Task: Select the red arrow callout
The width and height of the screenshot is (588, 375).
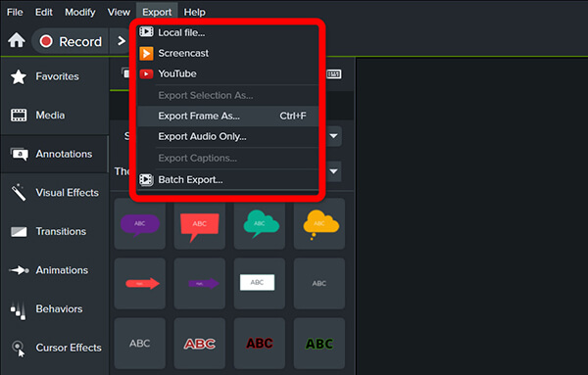Action: click(x=140, y=284)
